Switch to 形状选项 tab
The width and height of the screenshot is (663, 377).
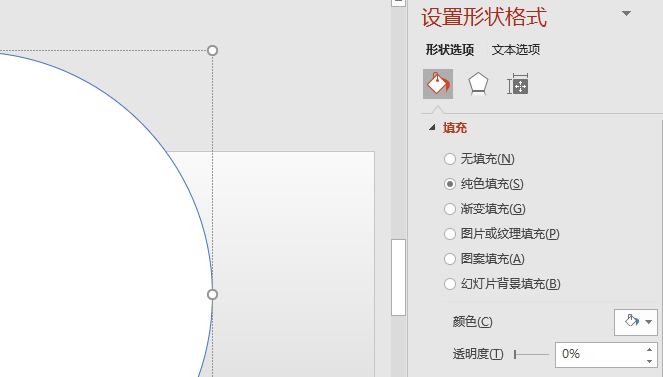pyautogui.click(x=449, y=50)
